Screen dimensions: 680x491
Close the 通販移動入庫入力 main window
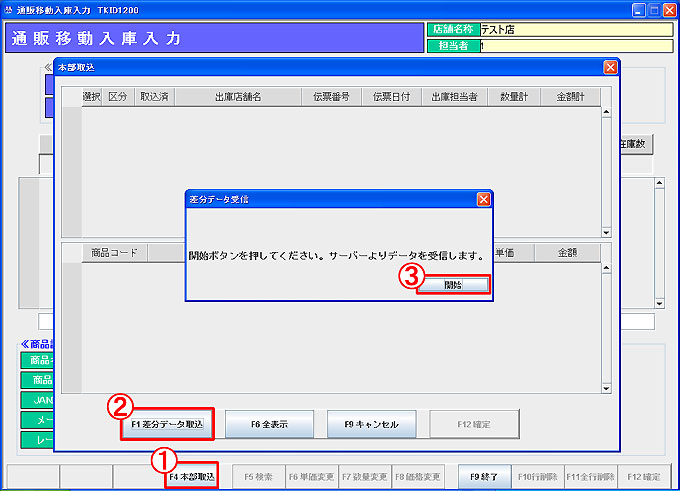(x=670, y=10)
